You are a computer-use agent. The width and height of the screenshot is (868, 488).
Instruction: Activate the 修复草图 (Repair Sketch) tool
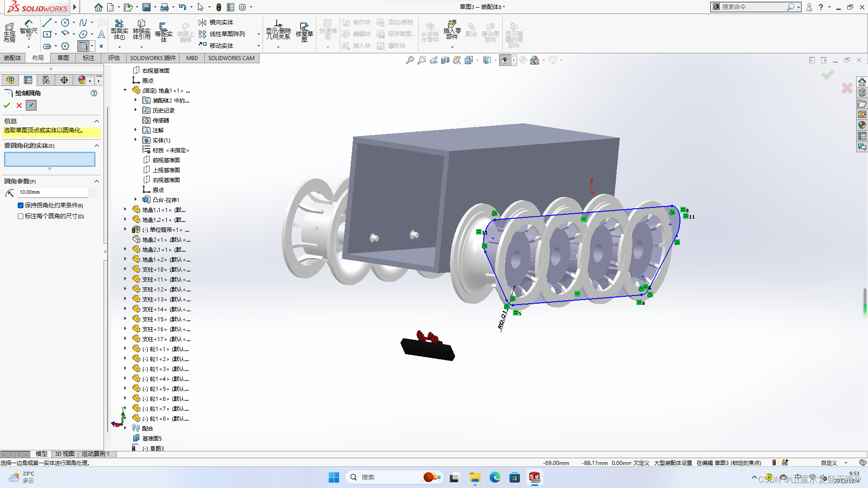coord(304,31)
